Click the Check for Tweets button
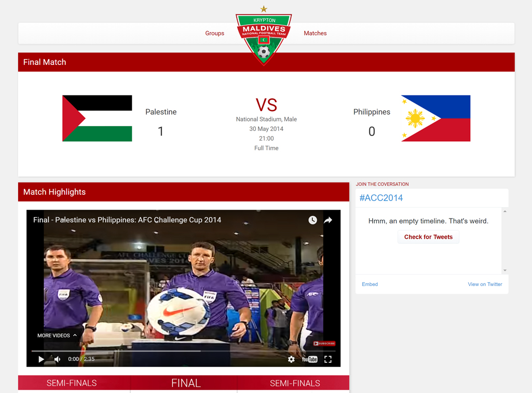Viewport: 532px width, 393px height. [428, 237]
